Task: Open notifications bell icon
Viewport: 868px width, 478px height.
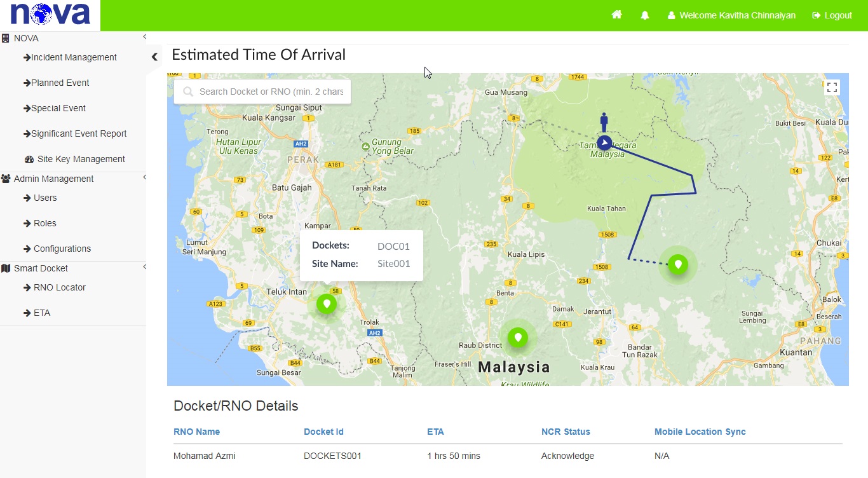Action: coord(645,15)
